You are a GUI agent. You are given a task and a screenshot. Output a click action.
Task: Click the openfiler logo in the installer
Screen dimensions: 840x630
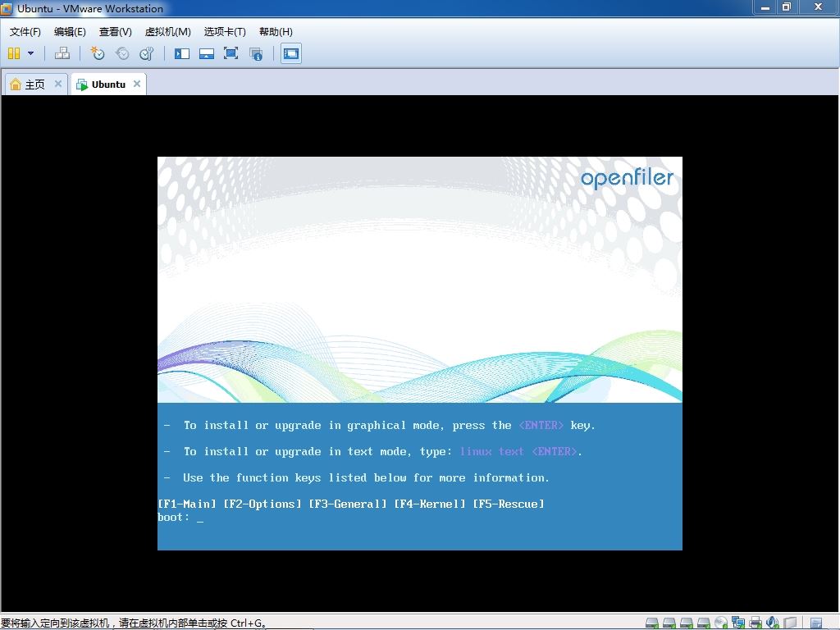(x=628, y=178)
